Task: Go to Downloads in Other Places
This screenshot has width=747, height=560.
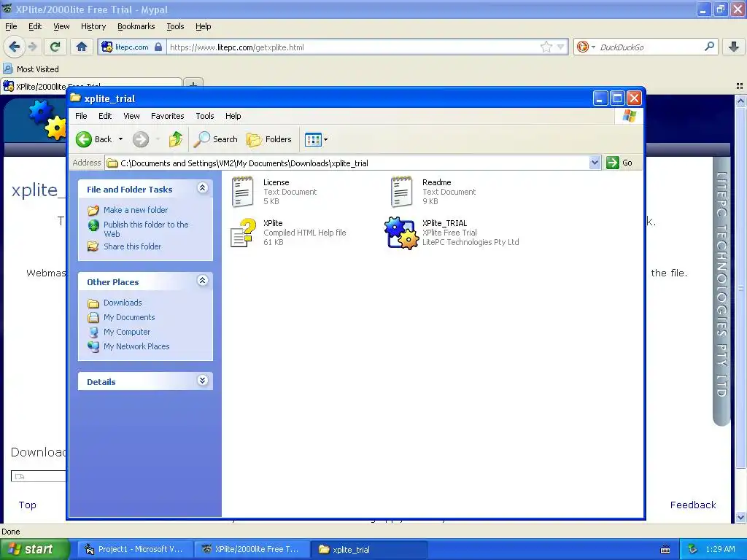Action: coord(123,303)
